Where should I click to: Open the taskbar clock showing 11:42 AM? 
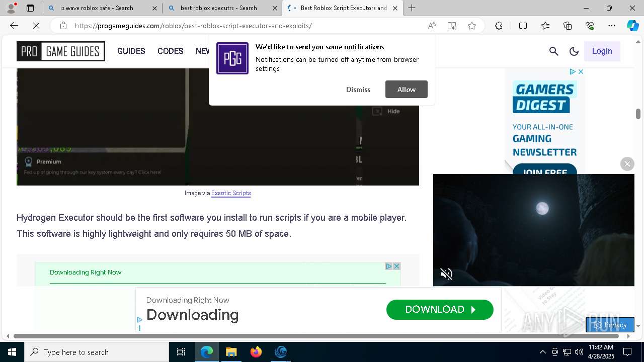[601, 352]
